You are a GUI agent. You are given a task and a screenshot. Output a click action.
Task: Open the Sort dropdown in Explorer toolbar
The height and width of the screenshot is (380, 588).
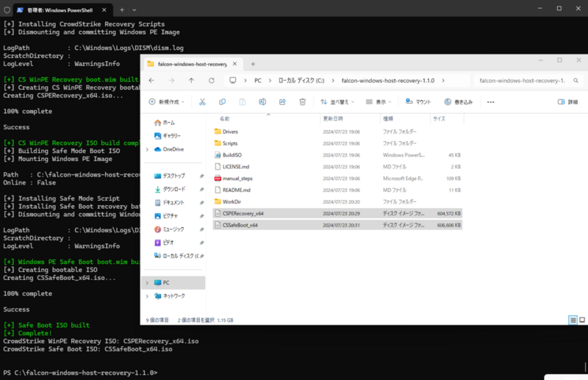coord(337,101)
